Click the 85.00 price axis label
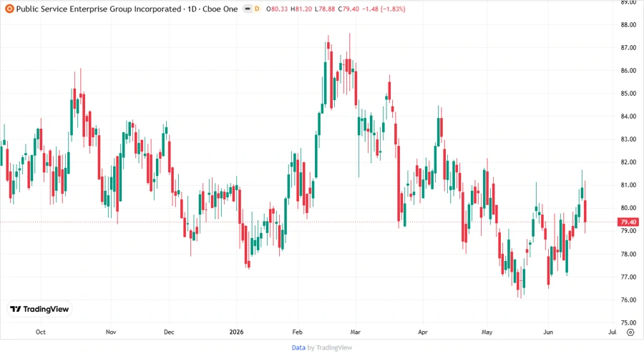This screenshot has width=644, height=356. (x=628, y=94)
